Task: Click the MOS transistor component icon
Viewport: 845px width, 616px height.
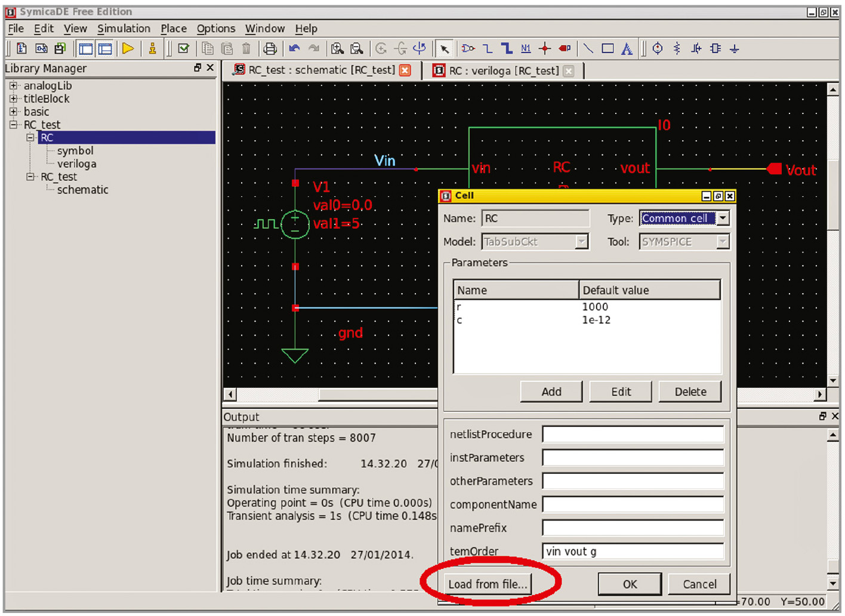Action: [696, 48]
